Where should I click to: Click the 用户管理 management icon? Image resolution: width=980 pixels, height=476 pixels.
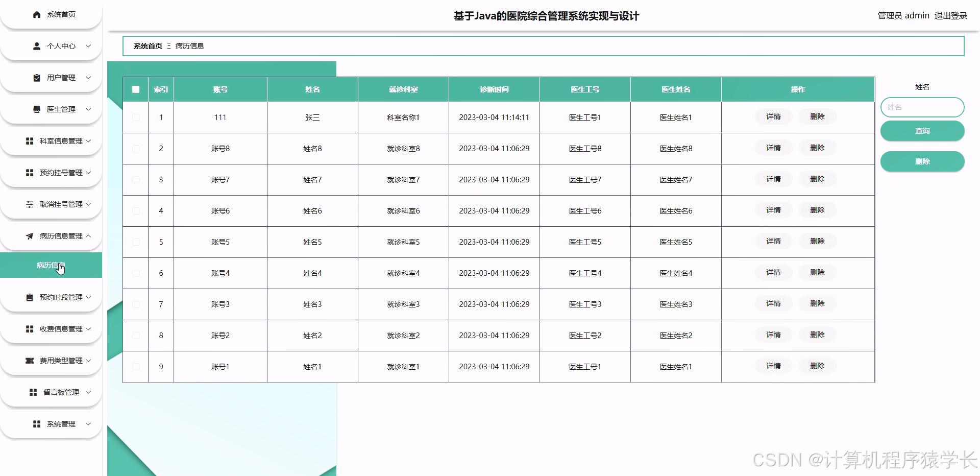pos(36,78)
